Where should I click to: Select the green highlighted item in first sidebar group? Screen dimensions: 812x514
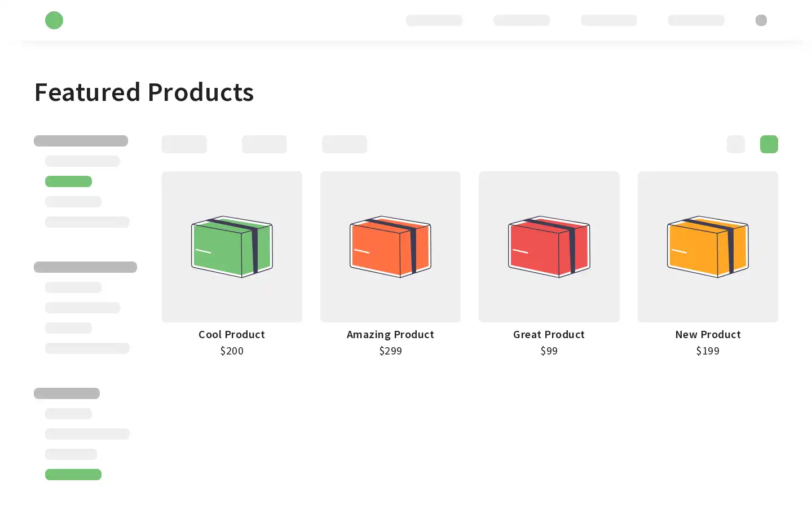(68, 181)
